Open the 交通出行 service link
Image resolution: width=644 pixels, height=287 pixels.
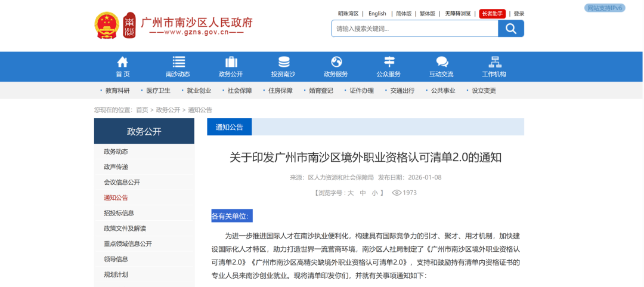coord(402,91)
